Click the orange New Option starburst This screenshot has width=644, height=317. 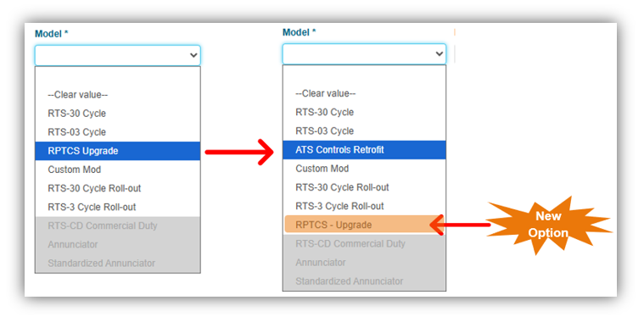pyautogui.click(x=548, y=225)
